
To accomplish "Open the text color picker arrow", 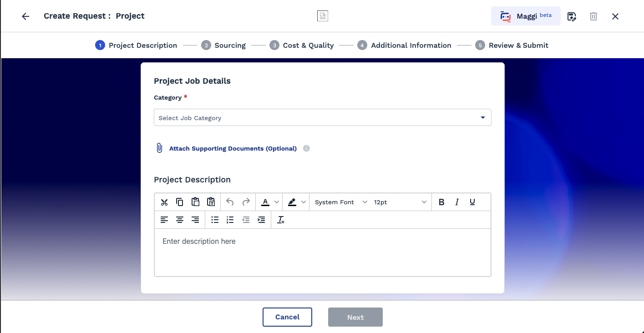I will point(277,202).
